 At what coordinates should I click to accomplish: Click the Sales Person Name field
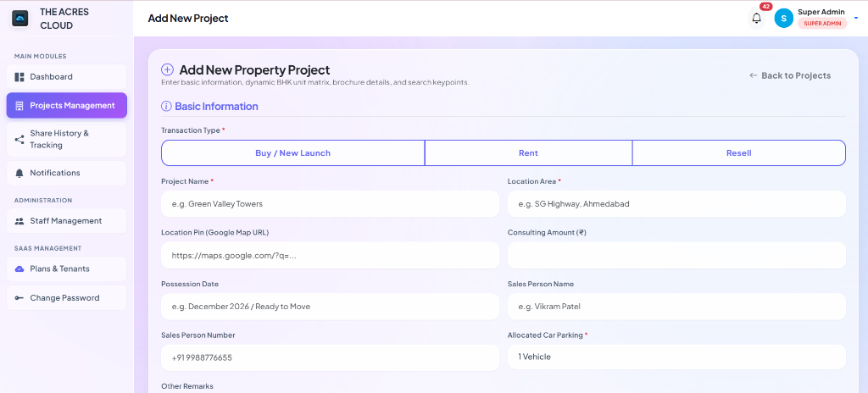676,306
